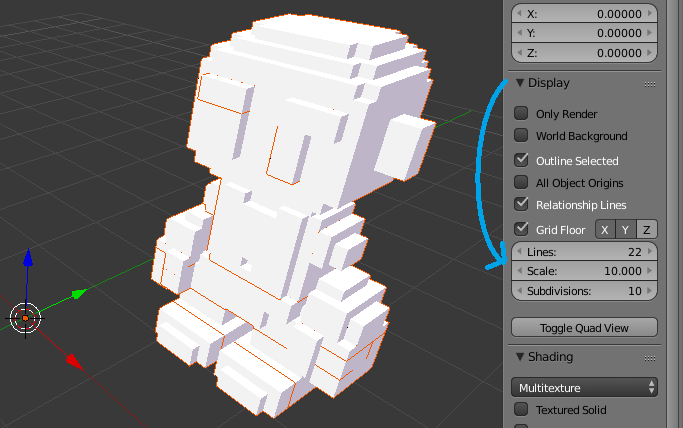
Task: Decrease Subdivisions with the left arrow
Action: coord(519,290)
